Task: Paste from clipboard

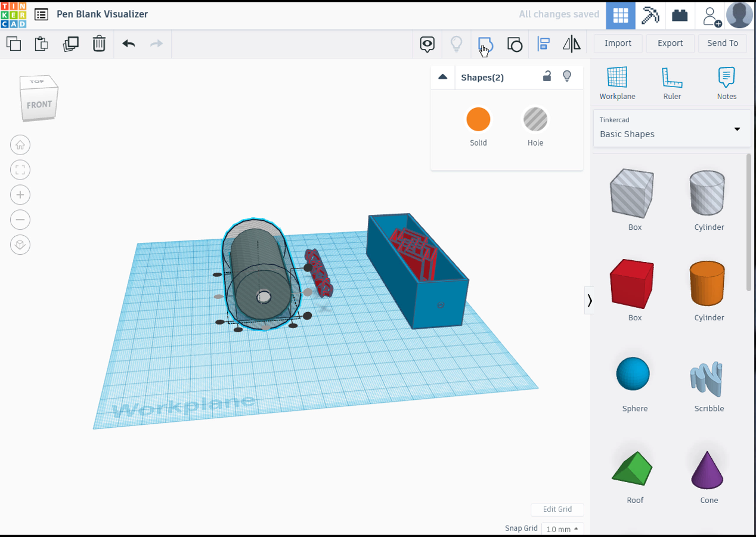Action: [41, 44]
